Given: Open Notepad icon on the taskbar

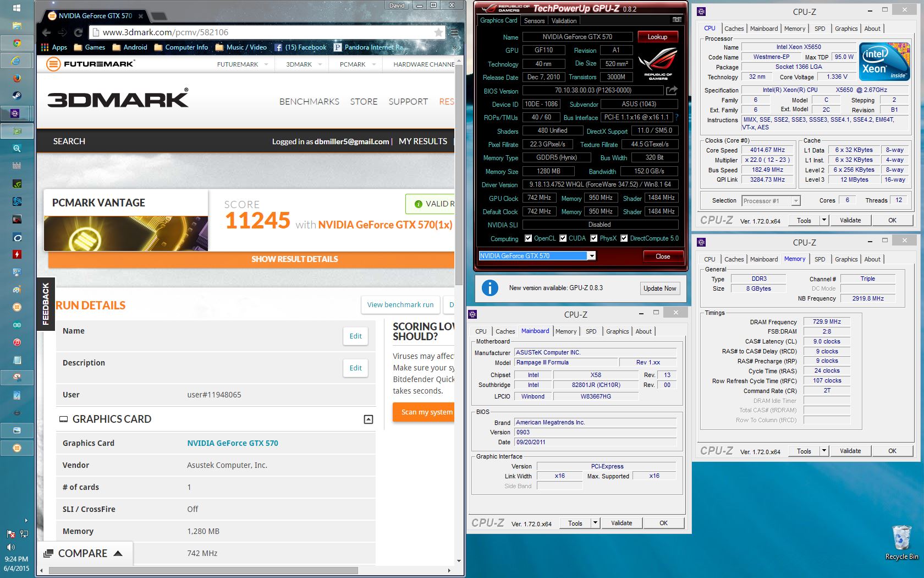Looking at the screenshot, I should tap(16, 360).
